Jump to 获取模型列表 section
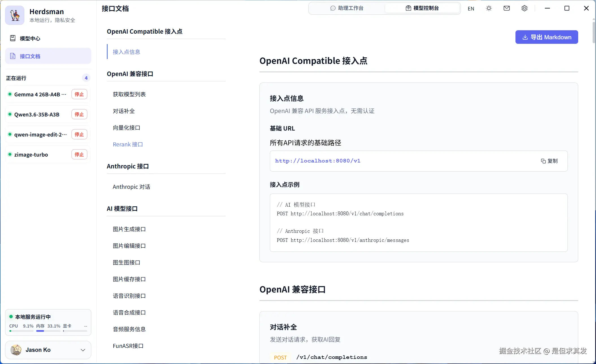The image size is (596, 364). [x=129, y=94]
